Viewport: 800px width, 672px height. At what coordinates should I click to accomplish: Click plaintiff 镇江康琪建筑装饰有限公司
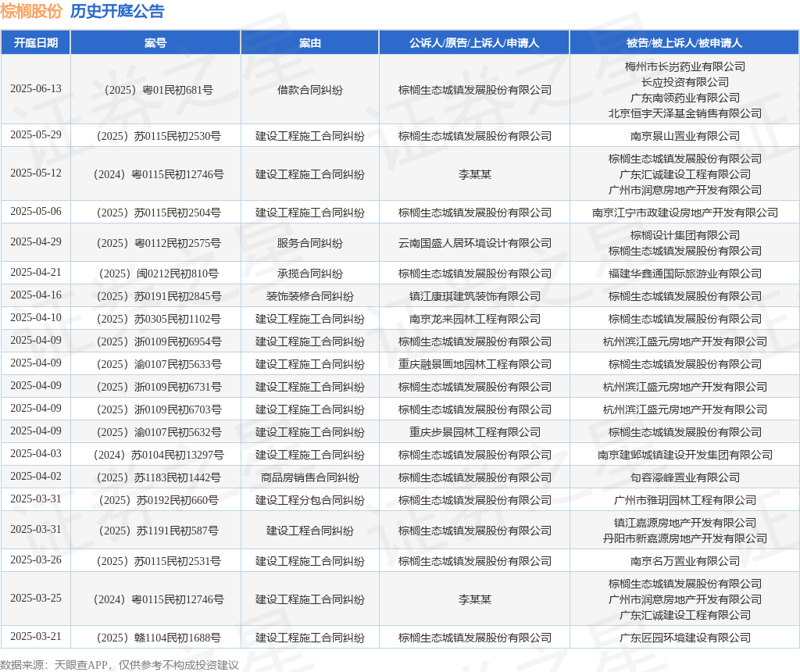tap(474, 296)
